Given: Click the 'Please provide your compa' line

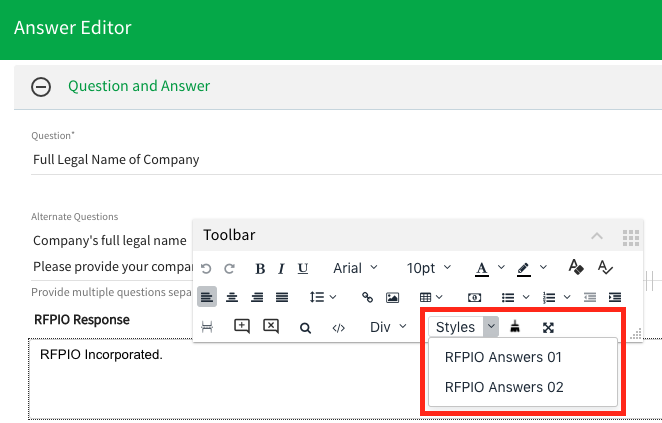Looking at the screenshot, I should pos(113,267).
